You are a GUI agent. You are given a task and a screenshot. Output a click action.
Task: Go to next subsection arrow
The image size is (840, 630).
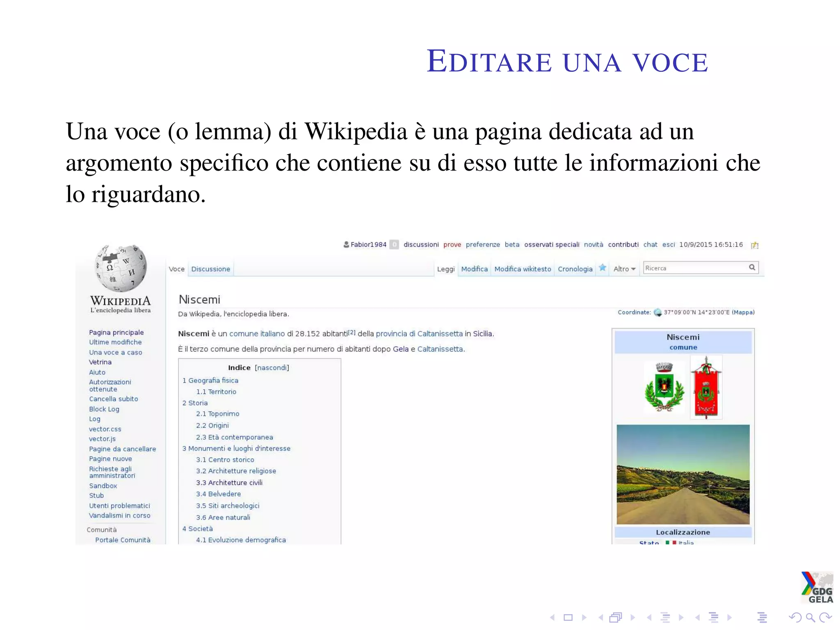[x=681, y=617]
